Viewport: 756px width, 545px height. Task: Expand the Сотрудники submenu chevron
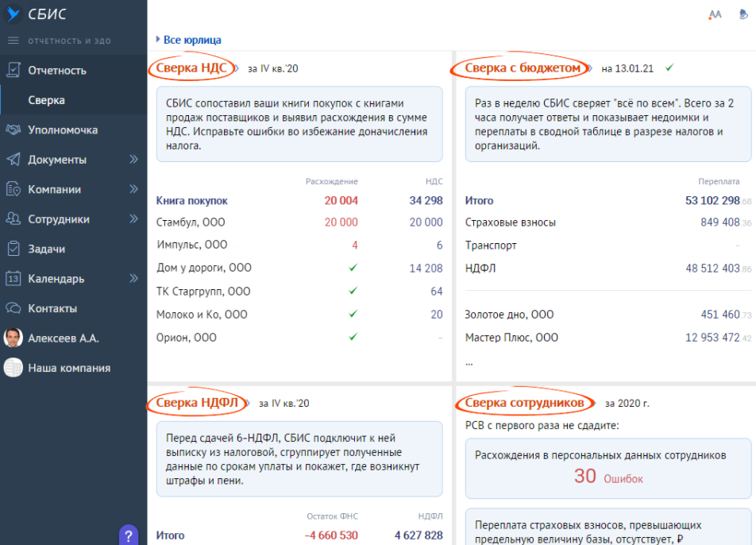pyautogui.click(x=134, y=219)
